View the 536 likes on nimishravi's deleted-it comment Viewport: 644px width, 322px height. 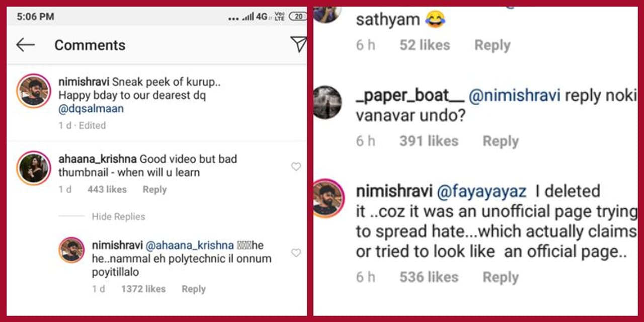pyautogui.click(x=429, y=277)
